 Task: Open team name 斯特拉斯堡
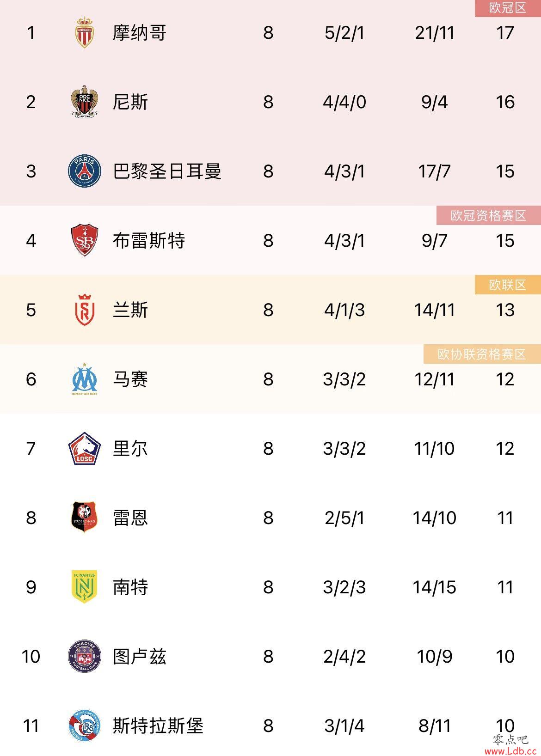[158, 726]
